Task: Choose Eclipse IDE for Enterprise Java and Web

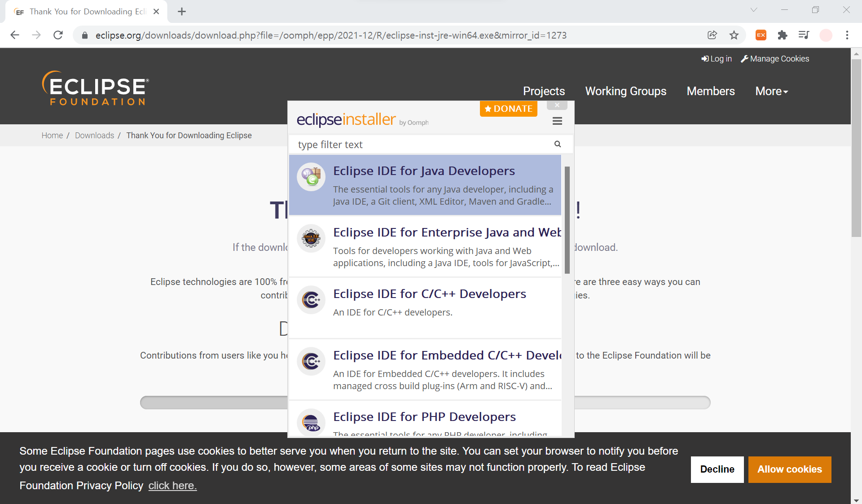Action: tap(425, 247)
